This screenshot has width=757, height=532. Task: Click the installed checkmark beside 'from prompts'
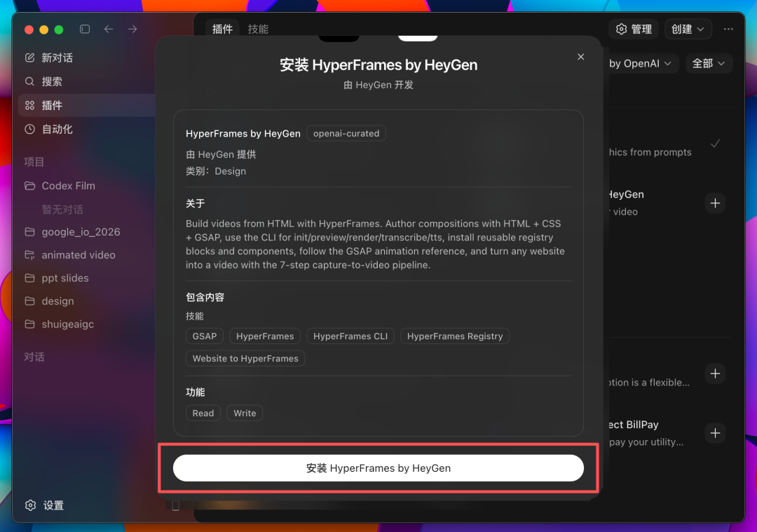[x=715, y=144]
